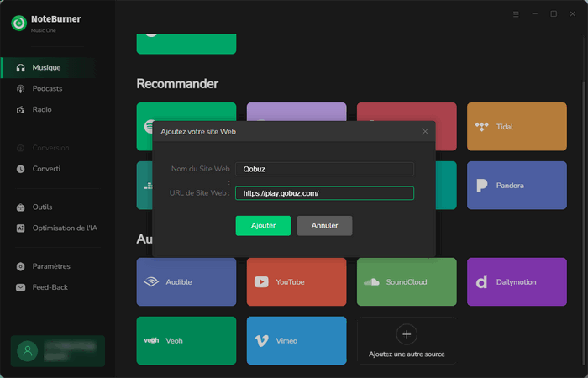588x378 pixels.
Task: Click the Tidal logo icon
Action: (481, 127)
